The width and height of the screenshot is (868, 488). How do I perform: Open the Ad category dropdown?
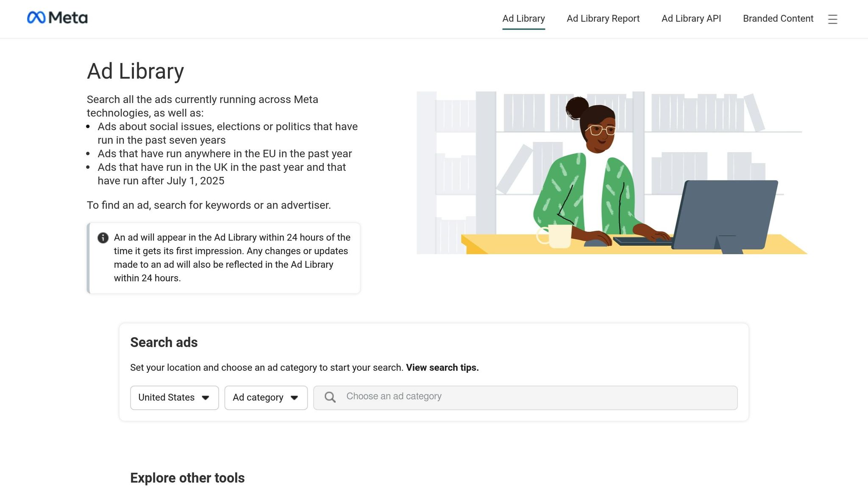click(265, 398)
